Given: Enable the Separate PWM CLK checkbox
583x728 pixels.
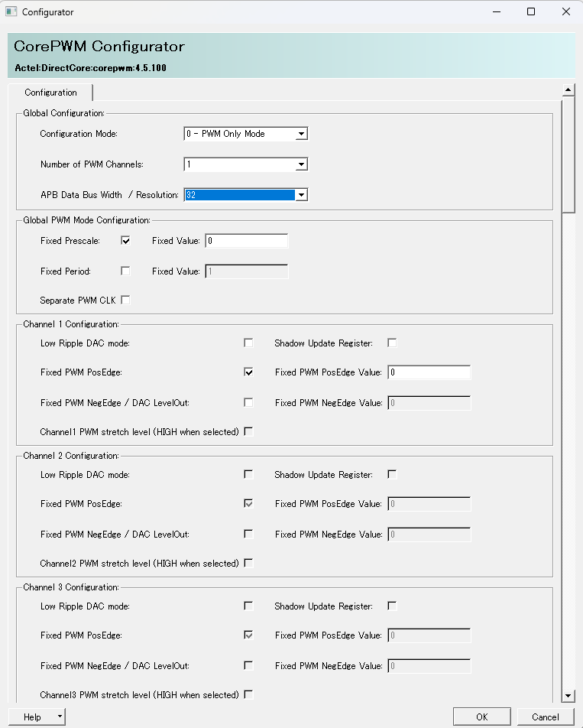Looking at the screenshot, I should coord(125,300).
